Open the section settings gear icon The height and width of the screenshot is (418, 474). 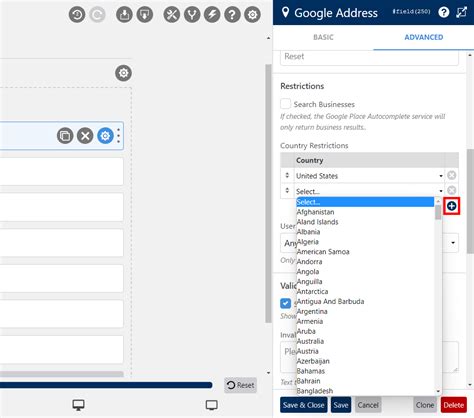click(x=123, y=73)
